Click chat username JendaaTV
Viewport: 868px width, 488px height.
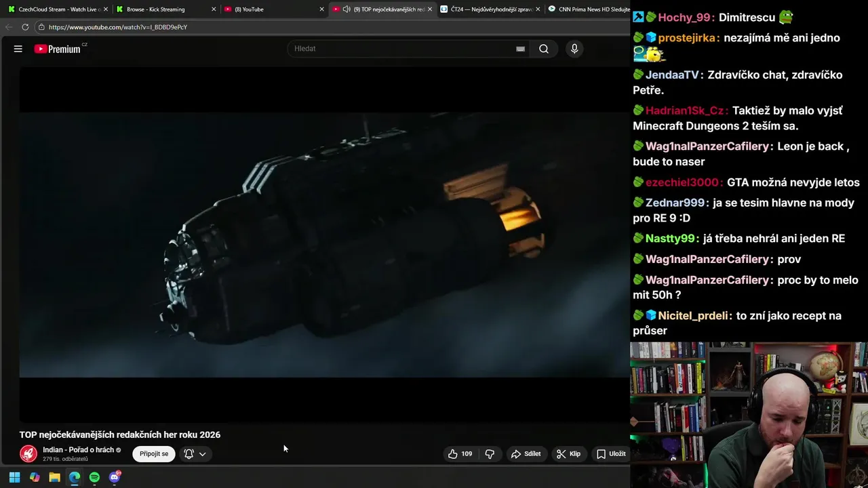pos(672,75)
